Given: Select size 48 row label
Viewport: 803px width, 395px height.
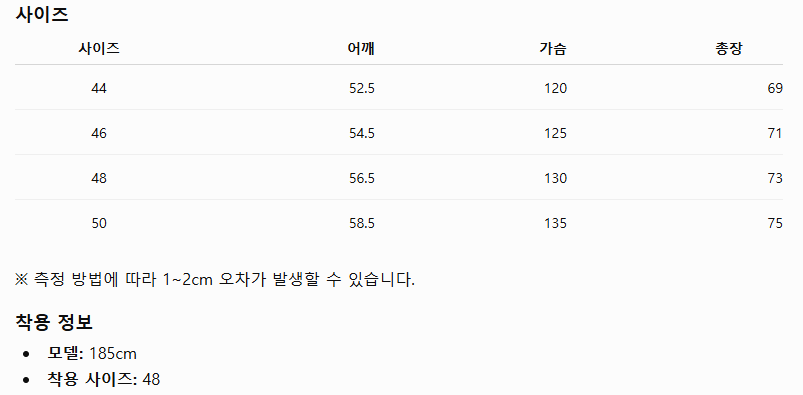Looking at the screenshot, I should coord(99,179).
